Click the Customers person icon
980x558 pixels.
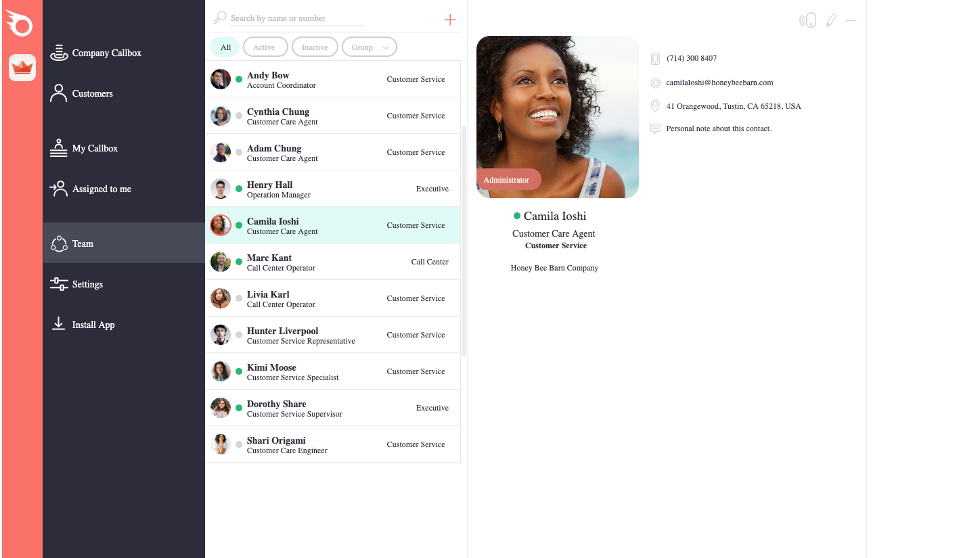59,93
